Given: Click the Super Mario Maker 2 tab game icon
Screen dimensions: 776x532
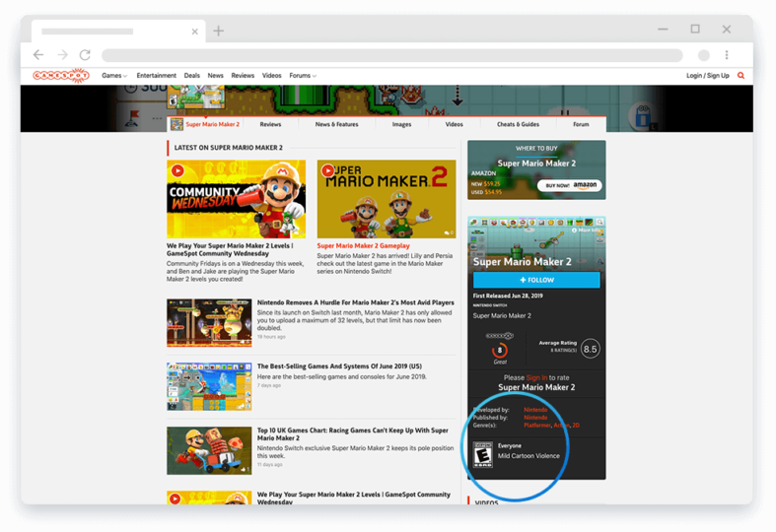Looking at the screenshot, I should click(x=176, y=124).
